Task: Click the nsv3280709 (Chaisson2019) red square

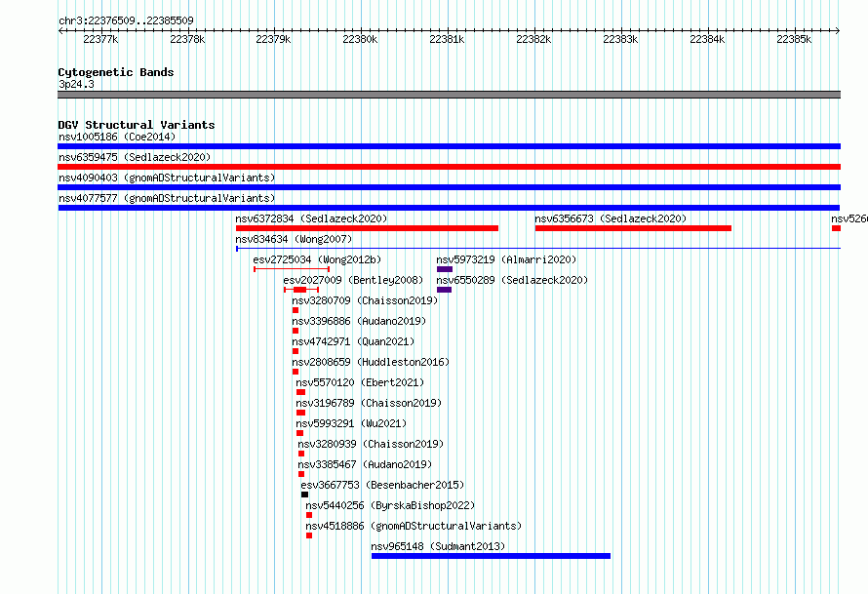Action: tap(296, 310)
